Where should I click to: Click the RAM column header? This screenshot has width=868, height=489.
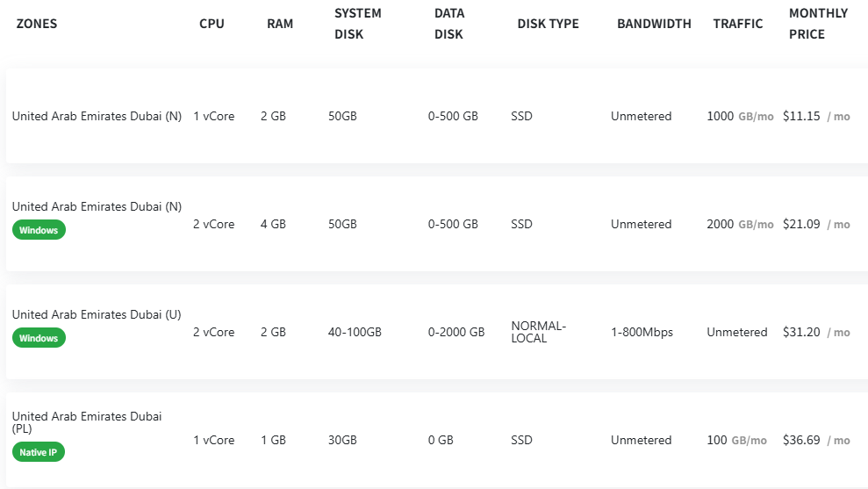click(280, 24)
